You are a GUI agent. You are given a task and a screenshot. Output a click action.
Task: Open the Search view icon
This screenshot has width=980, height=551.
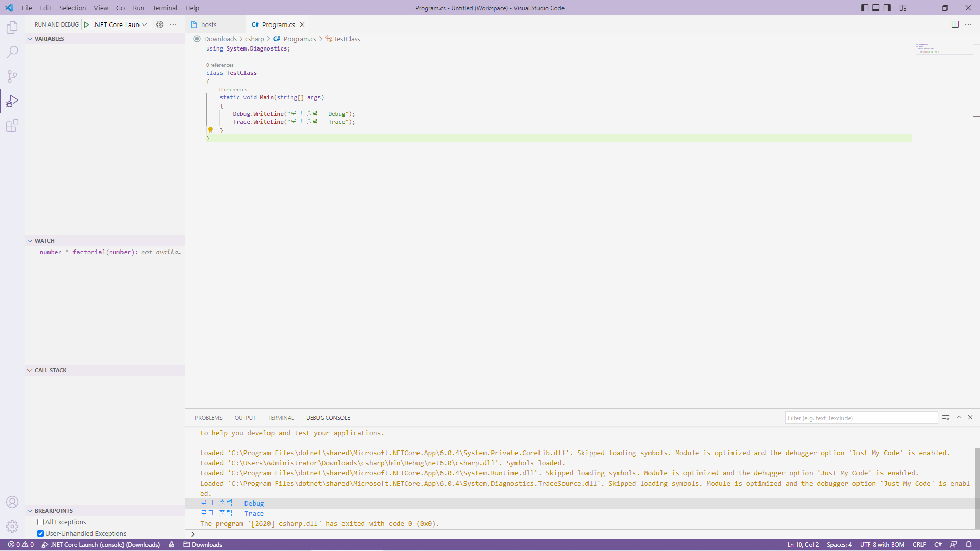12,52
